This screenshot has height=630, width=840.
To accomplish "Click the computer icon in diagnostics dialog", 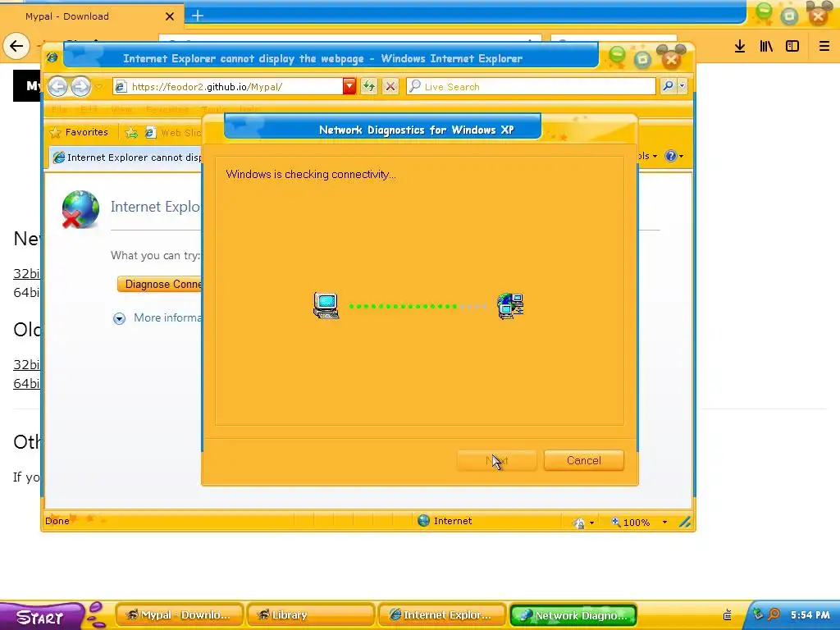I will [x=326, y=307].
